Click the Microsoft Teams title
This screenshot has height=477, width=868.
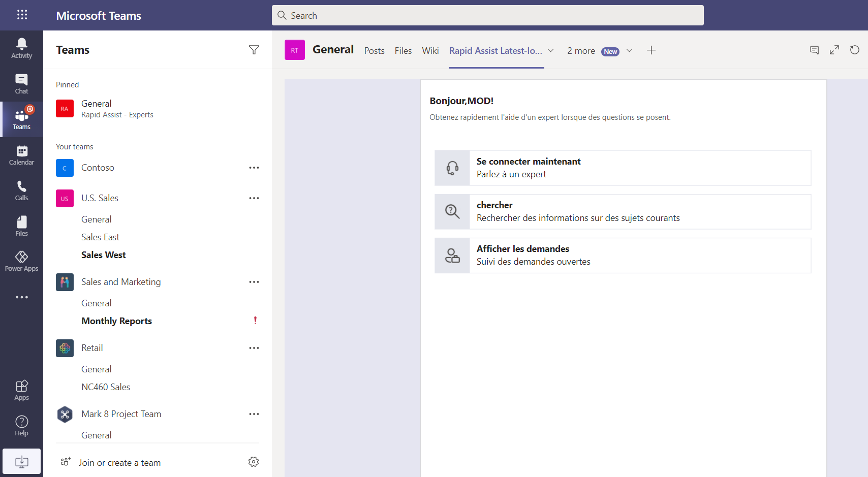coord(99,16)
